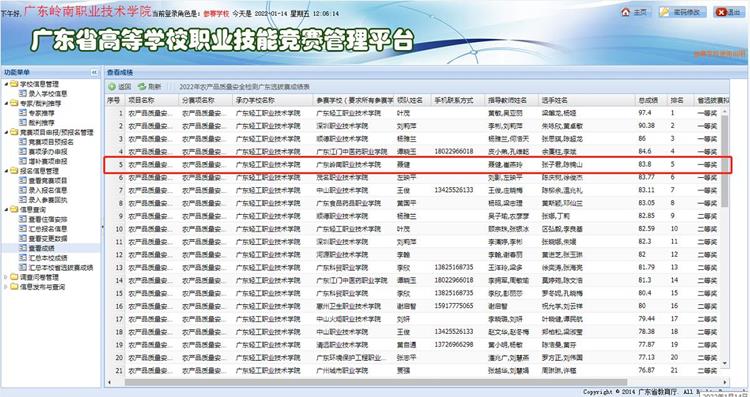The width and height of the screenshot is (750, 397).
Task: Collapse the 专家/裁判推荐 tree arrow
Action: pos(6,103)
